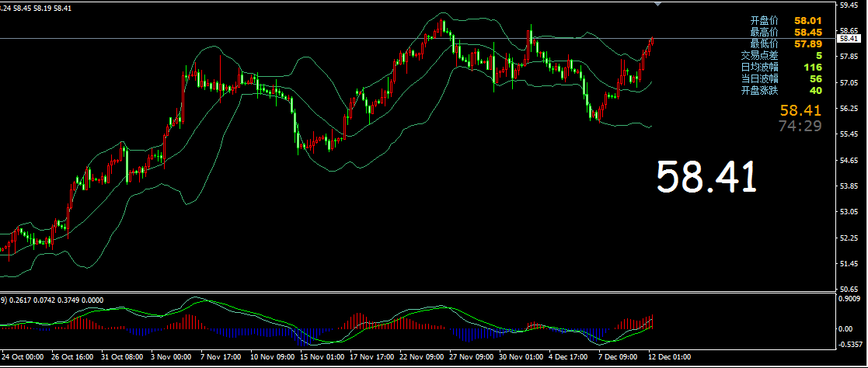868x368 pixels.
Task: Click the 58.41 current price tag on axis
Action: coord(848,38)
